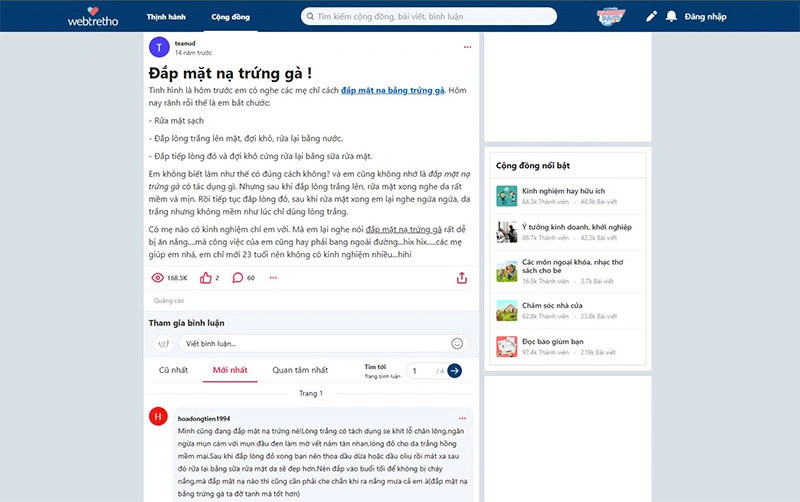This screenshot has height=502, width=800.
Task: Click the promotional badge in header
Action: [x=611, y=17]
